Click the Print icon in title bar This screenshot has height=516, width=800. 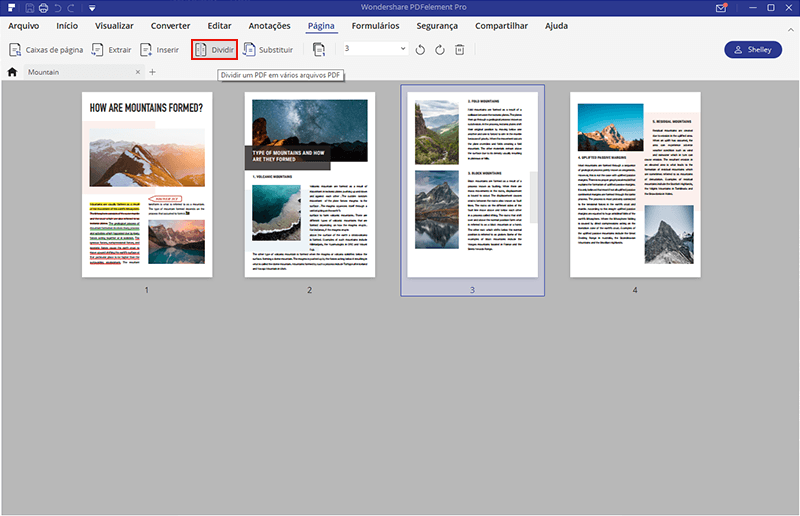click(43, 8)
